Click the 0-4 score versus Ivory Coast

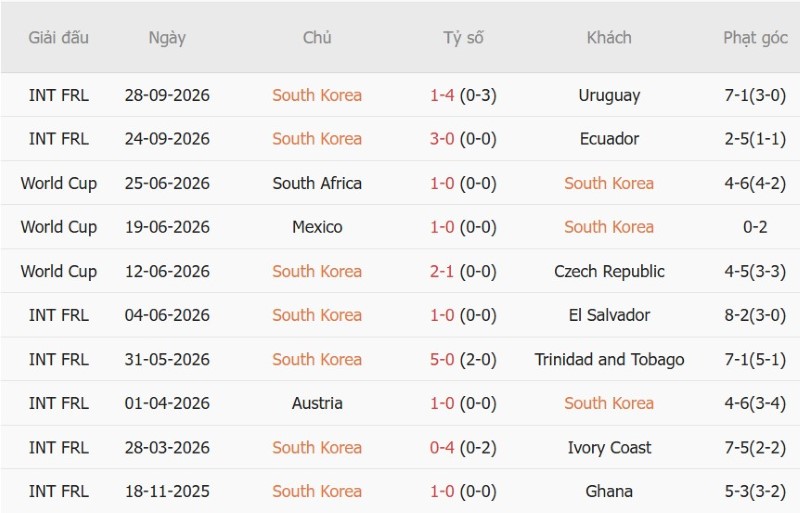pos(441,448)
